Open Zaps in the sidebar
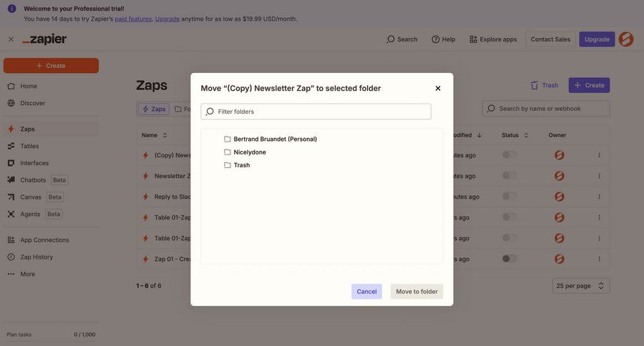The image size is (644, 346). pyautogui.click(x=51, y=129)
